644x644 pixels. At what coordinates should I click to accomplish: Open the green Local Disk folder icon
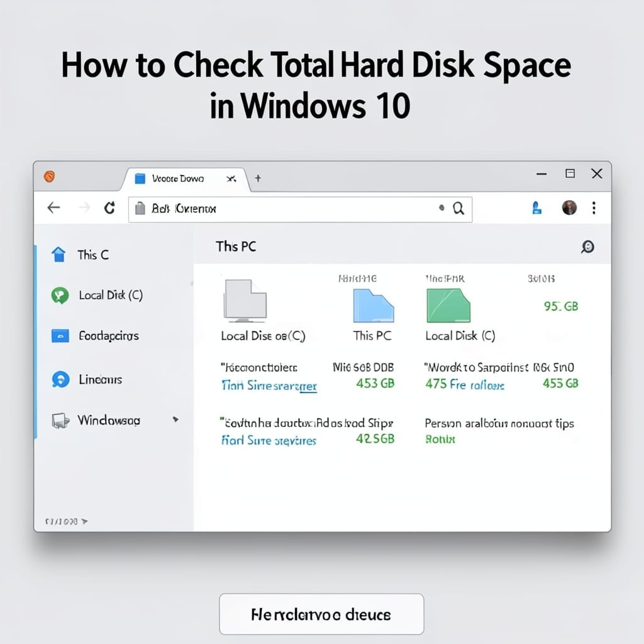coord(448,306)
